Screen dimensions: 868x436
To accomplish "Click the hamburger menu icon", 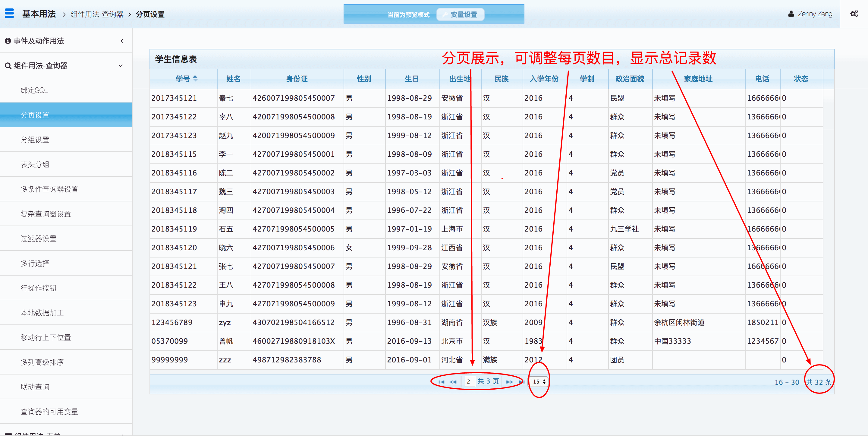I will click(9, 14).
